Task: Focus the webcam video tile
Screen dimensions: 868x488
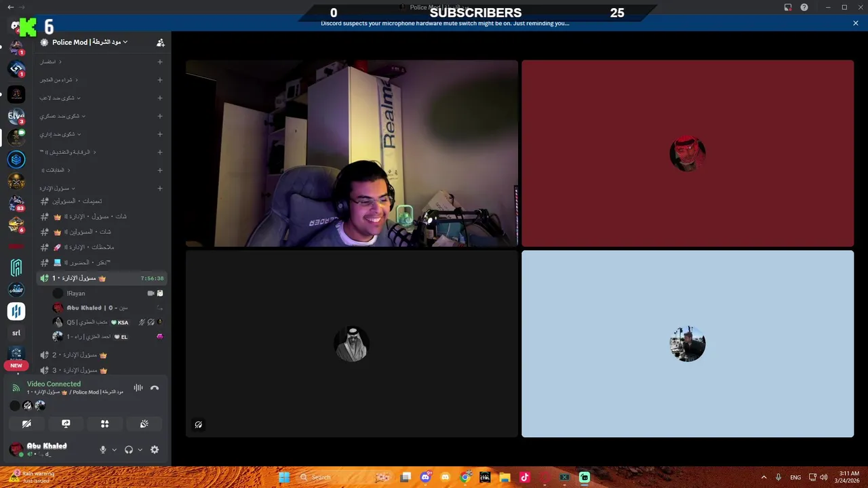Action: point(352,153)
